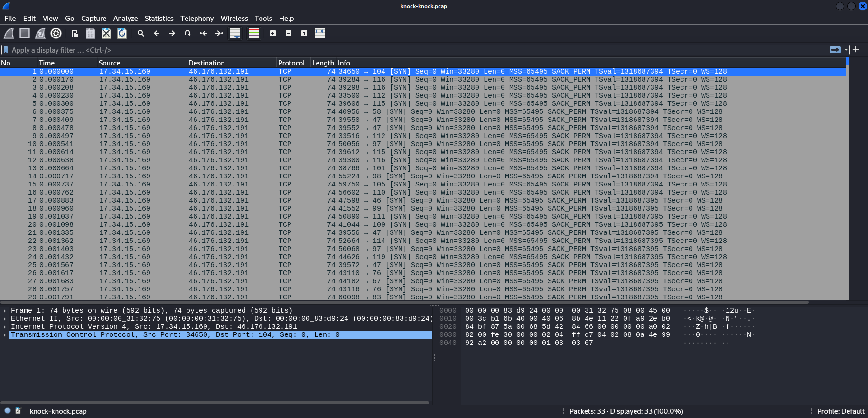This screenshot has width=868, height=418.
Task: Start capturing packets with the shark fin icon
Action: tap(9, 33)
